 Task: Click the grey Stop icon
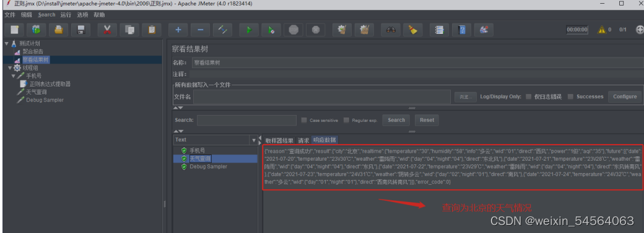[294, 30]
